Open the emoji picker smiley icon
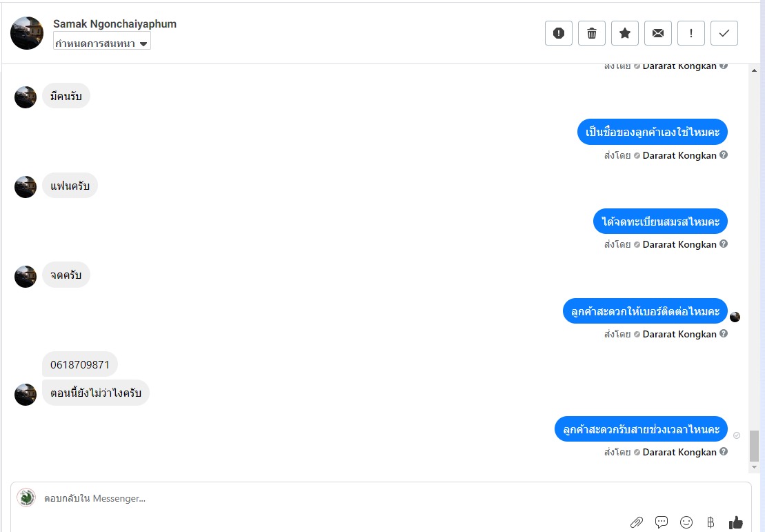Image resolution: width=765 pixels, height=532 pixels. coord(686,522)
